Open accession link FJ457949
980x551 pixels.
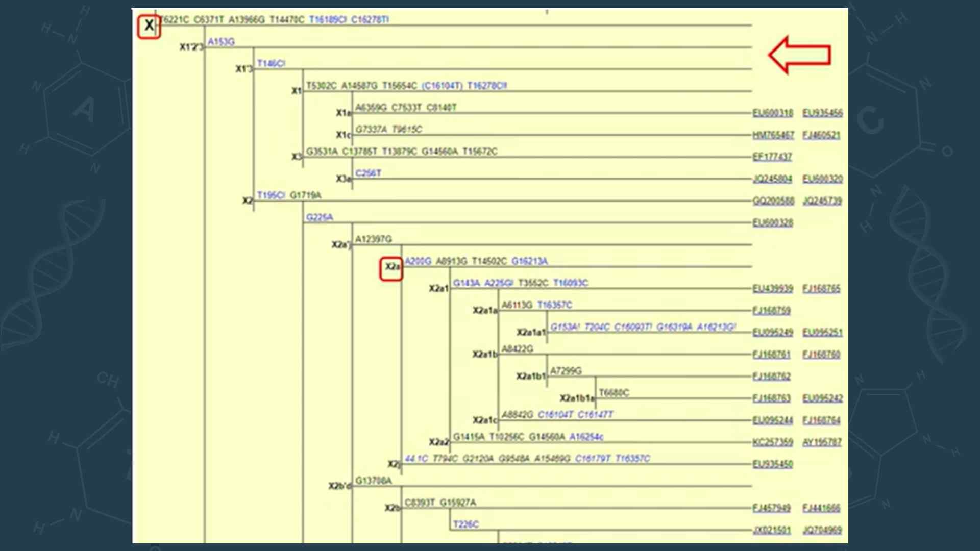[771, 508]
